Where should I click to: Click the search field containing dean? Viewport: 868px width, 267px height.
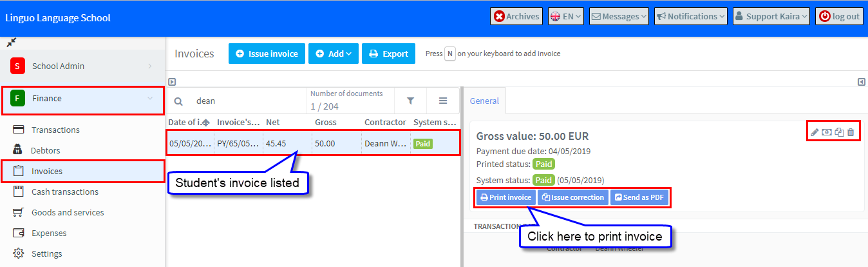[x=248, y=101]
